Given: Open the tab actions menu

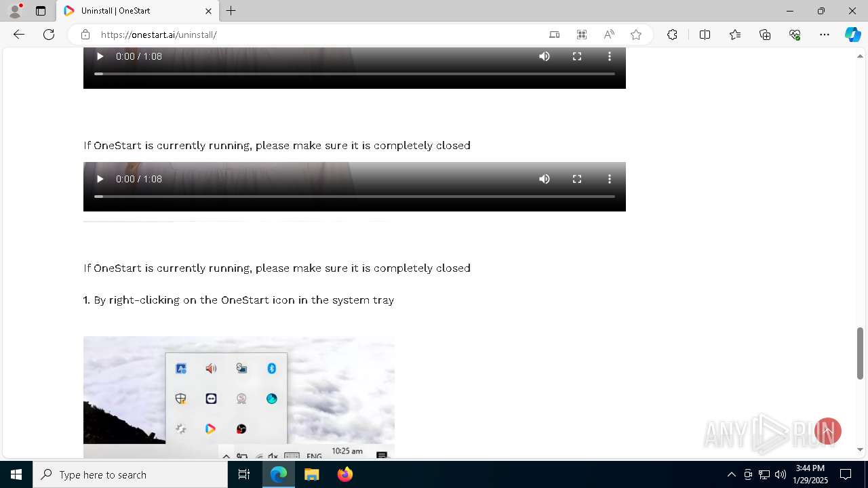Looking at the screenshot, I should pyautogui.click(x=41, y=11).
